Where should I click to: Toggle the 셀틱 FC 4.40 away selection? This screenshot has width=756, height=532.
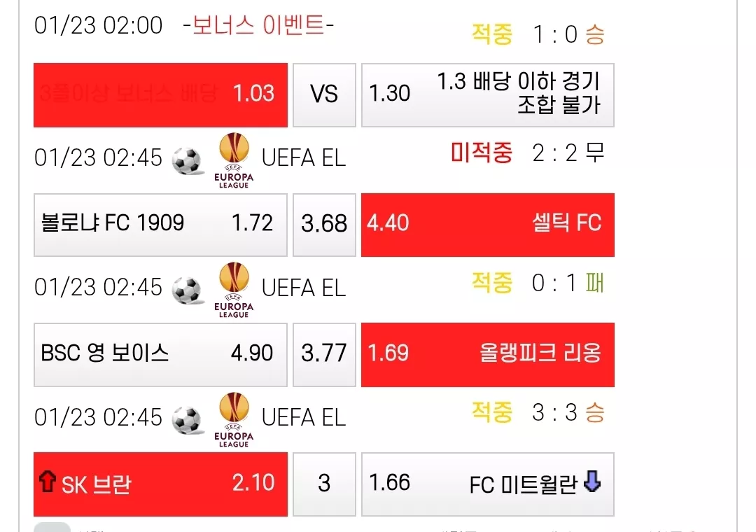487,225
